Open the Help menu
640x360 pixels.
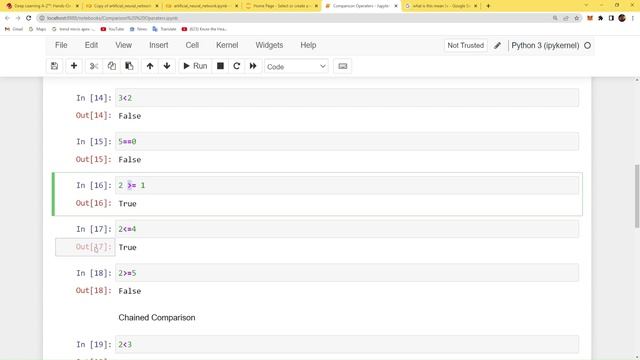[x=308, y=45]
